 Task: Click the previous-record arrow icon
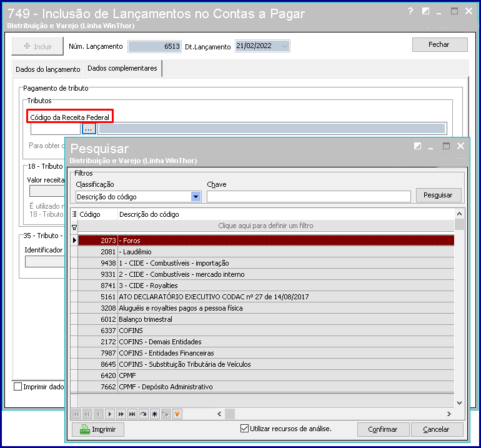coord(99,414)
